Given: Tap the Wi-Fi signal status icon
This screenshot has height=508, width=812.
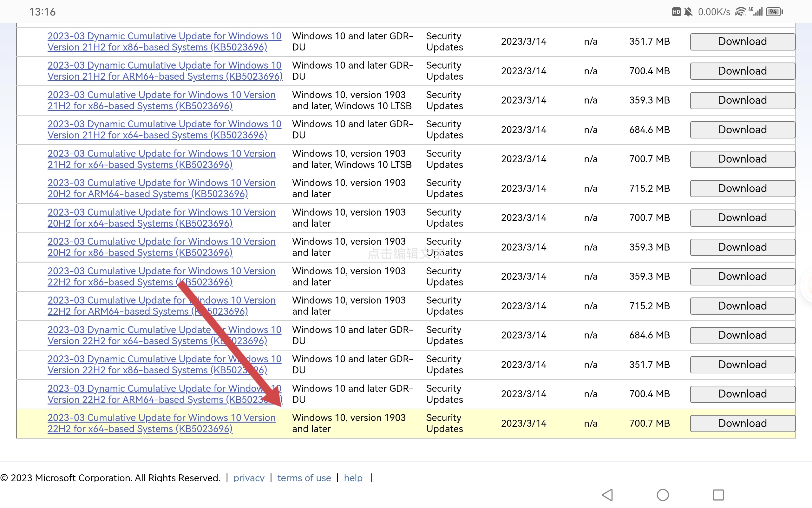Looking at the screenshot, I should pos(741,12).
